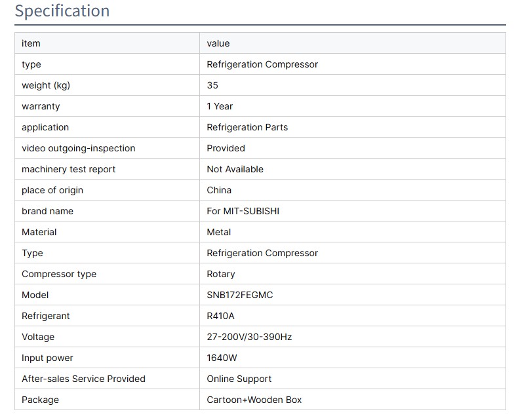
Task: Click the package value 'Cartoon+Wooden Box'
Action: point(254,400)
